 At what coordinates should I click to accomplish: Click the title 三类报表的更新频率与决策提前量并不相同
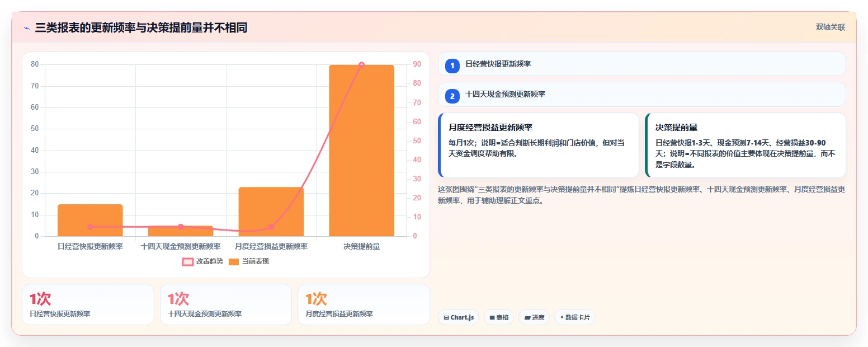point(141,27)
